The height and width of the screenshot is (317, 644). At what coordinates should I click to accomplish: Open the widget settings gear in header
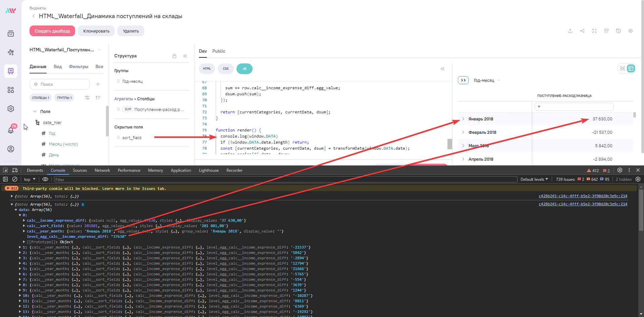click(x=631, y=31)
